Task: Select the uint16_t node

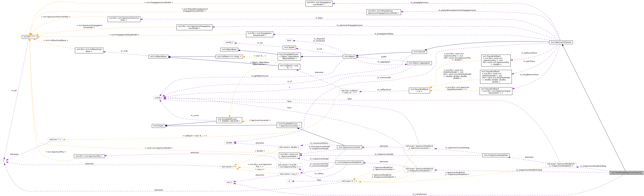Action: 229,43
